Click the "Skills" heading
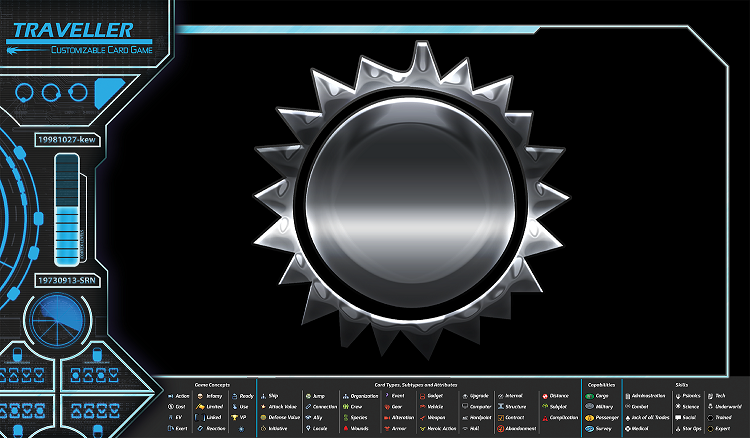 point(682,385)
